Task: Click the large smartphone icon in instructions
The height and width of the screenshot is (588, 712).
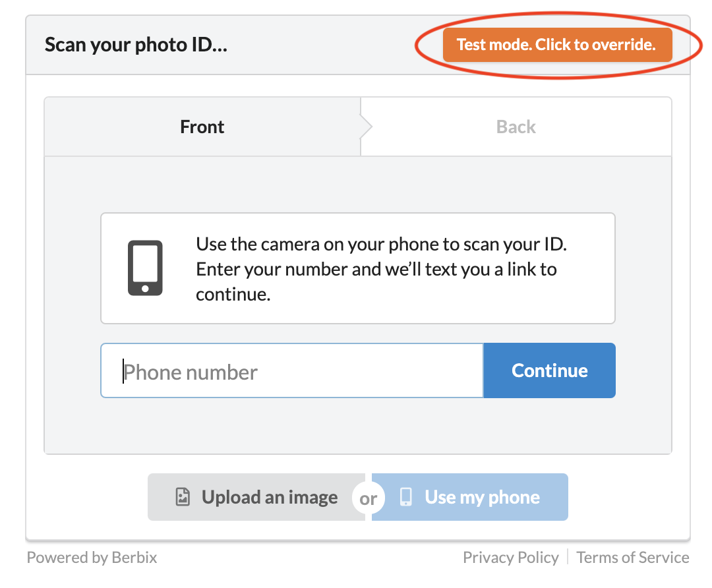Action: (x=145, y=268)
